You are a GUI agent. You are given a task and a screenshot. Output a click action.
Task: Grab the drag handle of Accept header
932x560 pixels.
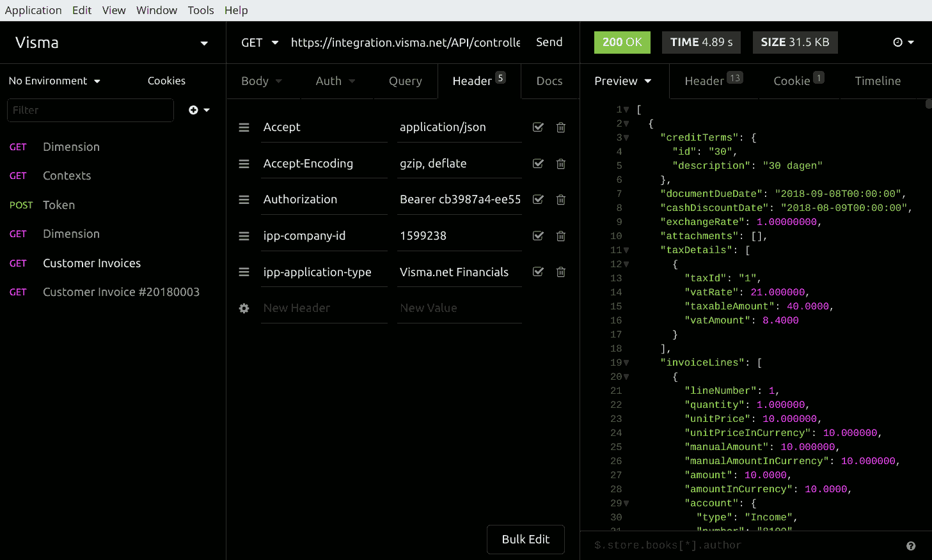pyautogui.click(x=244, y=127)
